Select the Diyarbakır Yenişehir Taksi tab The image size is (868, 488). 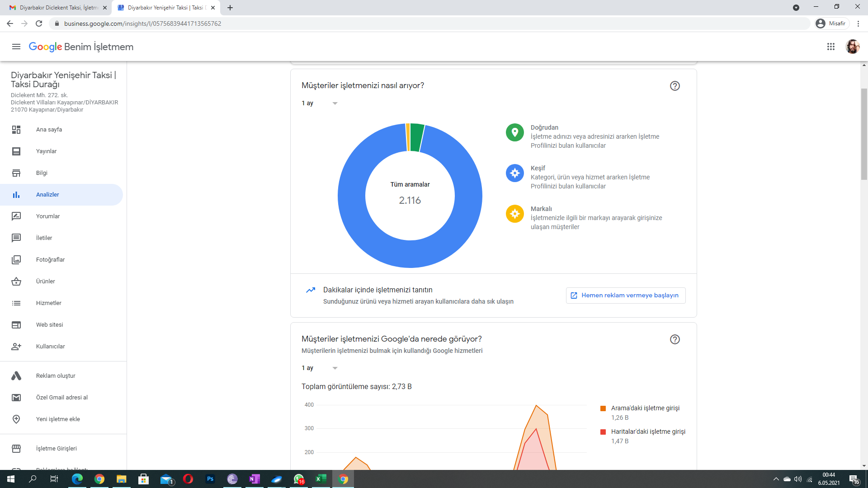[x=165, y=8]
